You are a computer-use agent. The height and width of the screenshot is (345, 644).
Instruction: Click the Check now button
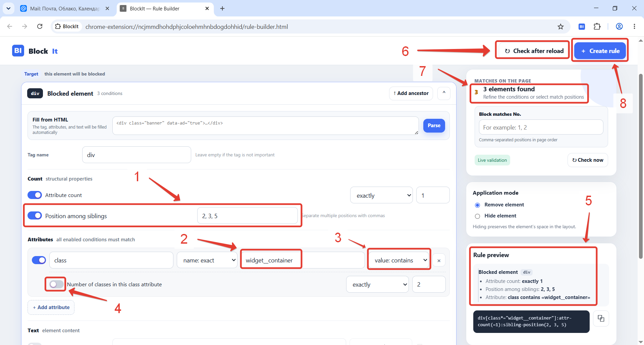click(x=588, y=160)
